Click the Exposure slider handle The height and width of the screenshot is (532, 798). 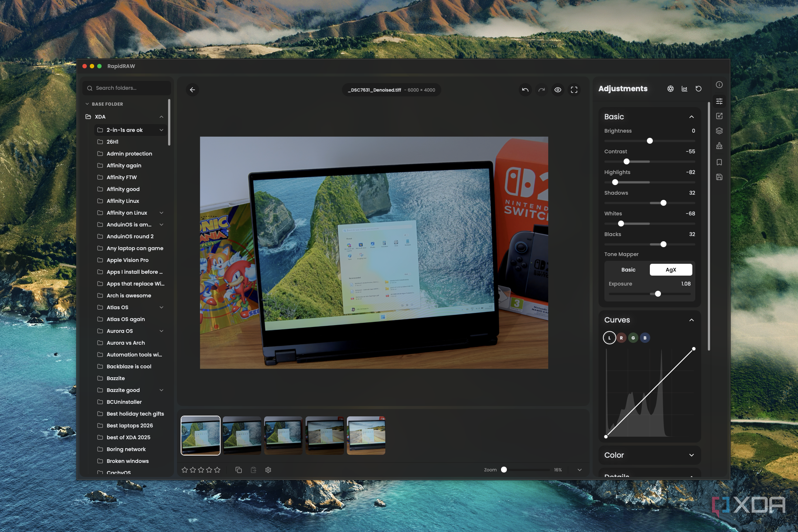coord(658,294)
